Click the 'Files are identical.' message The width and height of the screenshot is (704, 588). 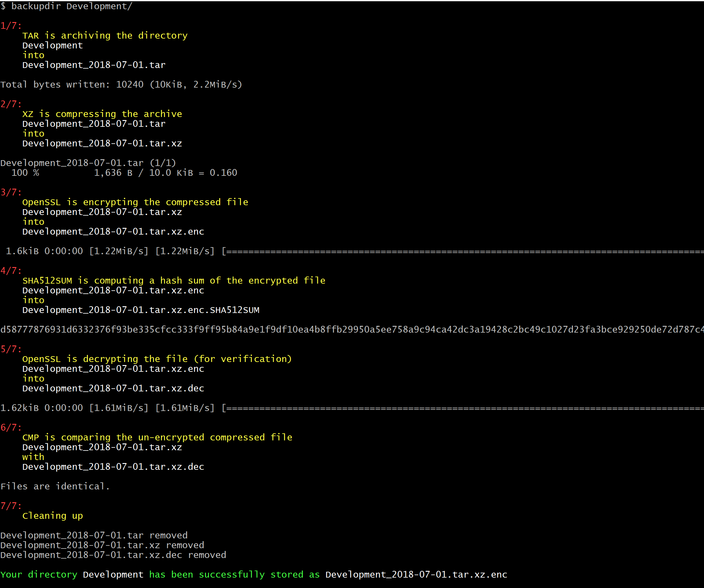(55, 486)
